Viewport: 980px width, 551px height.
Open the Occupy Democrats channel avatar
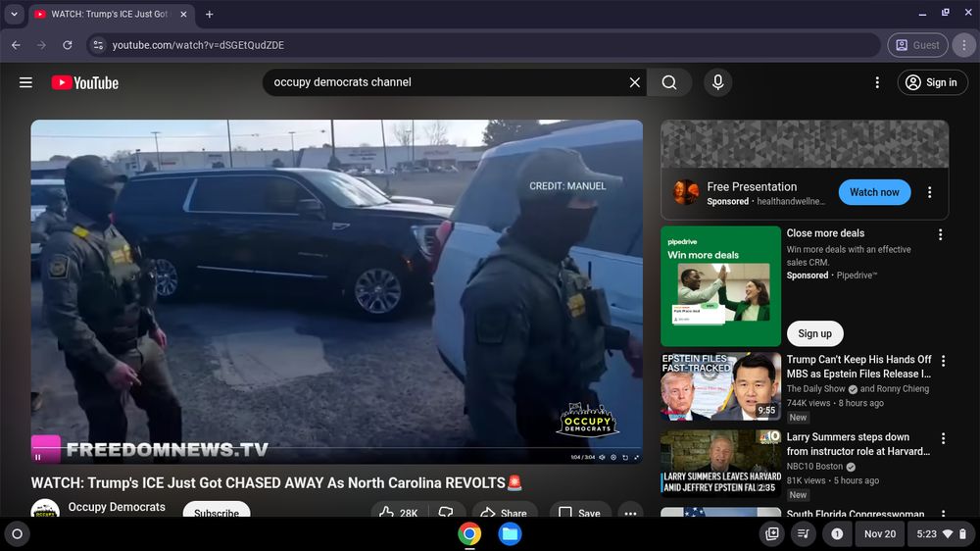tap(45, 509)
